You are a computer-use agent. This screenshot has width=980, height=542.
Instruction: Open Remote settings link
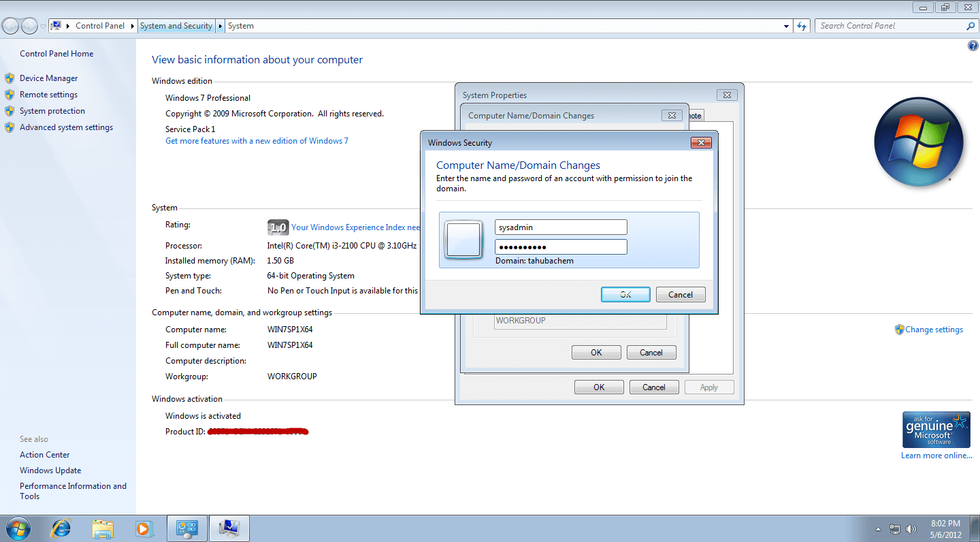48,95
